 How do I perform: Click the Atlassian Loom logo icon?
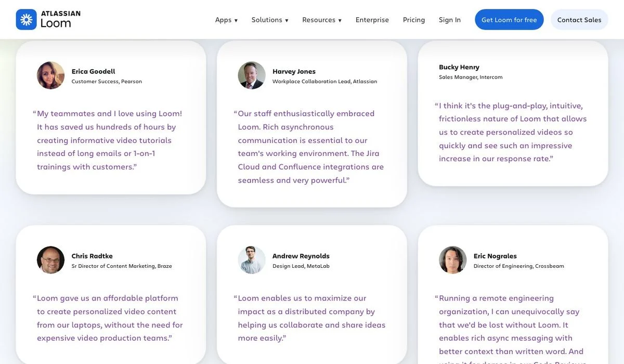point(26,20)
